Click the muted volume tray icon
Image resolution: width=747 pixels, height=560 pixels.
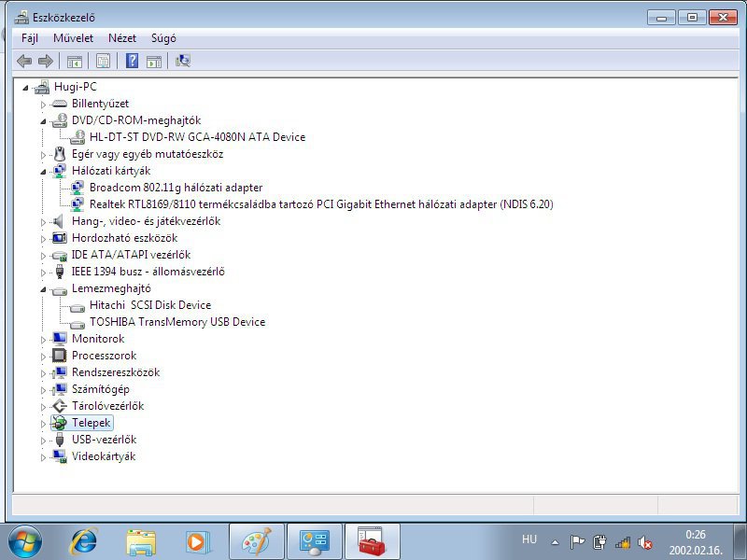(645, 542)
